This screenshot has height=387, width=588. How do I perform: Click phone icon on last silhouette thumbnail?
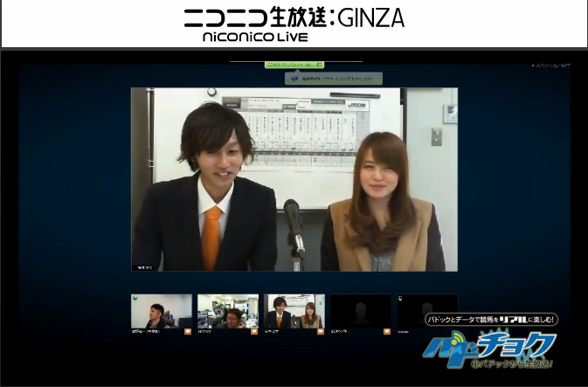(x=400, y=299)
